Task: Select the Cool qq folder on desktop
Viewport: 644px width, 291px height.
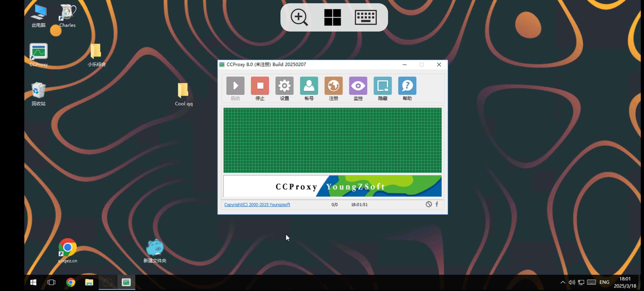Action: coord(184,94)
